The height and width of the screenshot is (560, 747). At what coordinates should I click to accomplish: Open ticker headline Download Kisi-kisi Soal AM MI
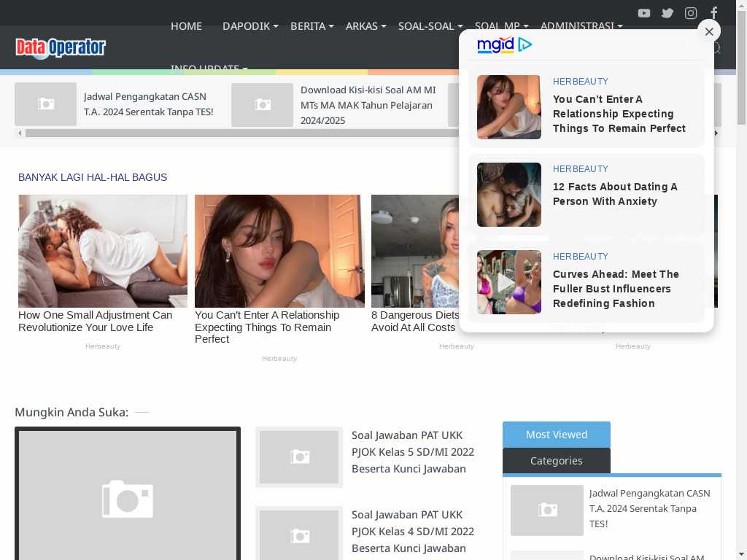click(x=368, y=105)
